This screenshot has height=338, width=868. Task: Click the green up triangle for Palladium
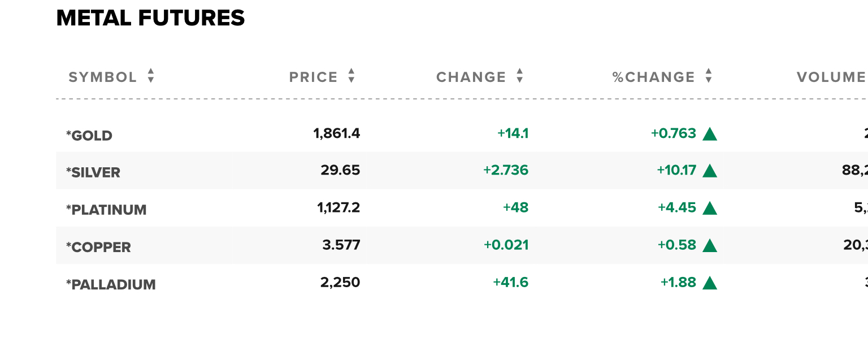[x=710, y=283]
